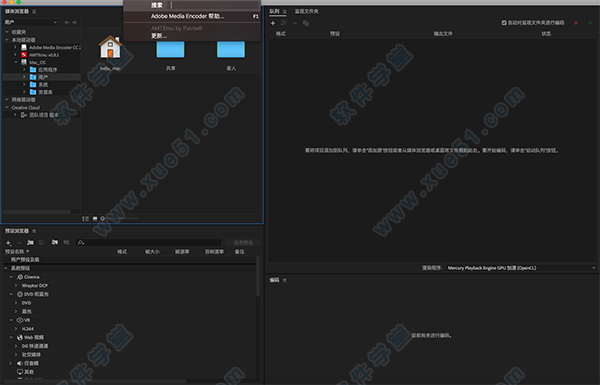The width and height of the screenshot is (600, 385).
Task: Click the duplicate icon in queue toolbar
Action: (306, 23)
